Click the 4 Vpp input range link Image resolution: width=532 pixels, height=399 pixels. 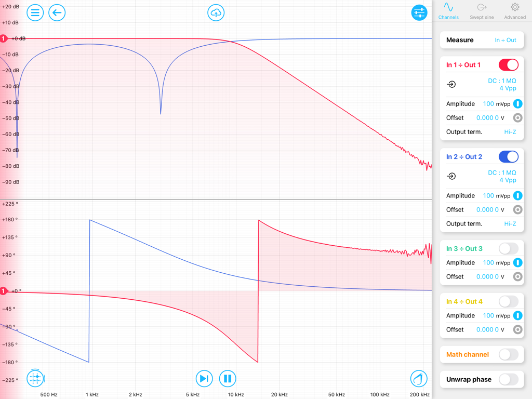pos(507,88)
